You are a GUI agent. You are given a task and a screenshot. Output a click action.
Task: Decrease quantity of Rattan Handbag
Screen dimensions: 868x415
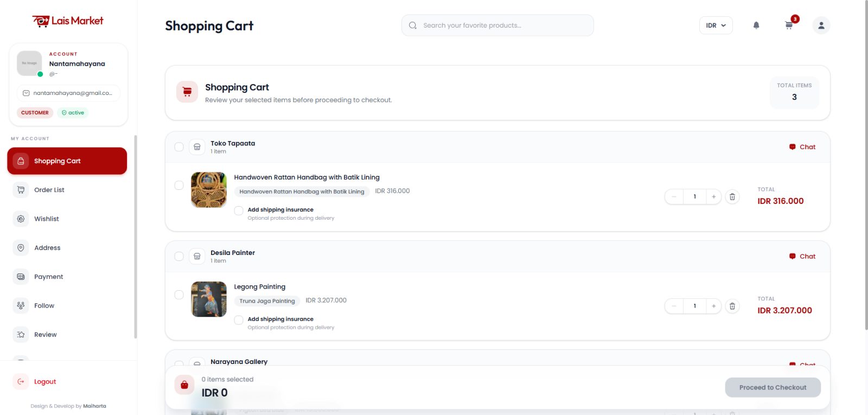point(674,197)
